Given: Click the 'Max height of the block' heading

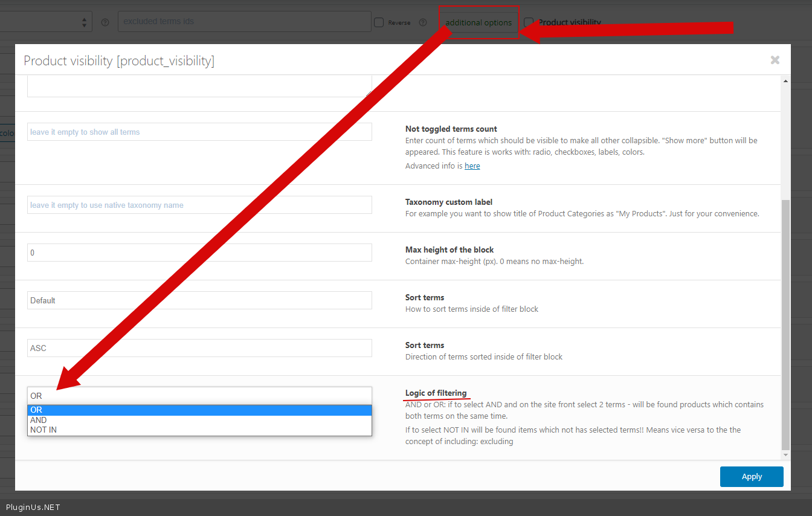Looking at the screenshot, I should 449,250.
